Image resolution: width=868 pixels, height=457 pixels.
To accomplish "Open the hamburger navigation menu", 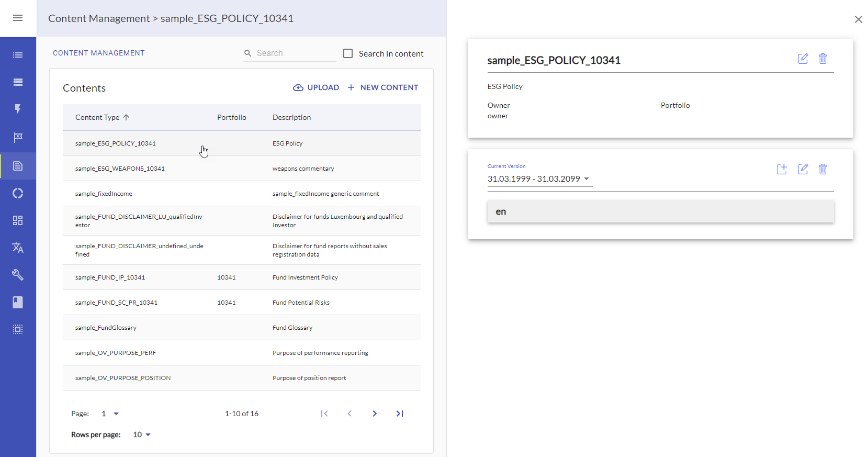I will pos(18,18).
